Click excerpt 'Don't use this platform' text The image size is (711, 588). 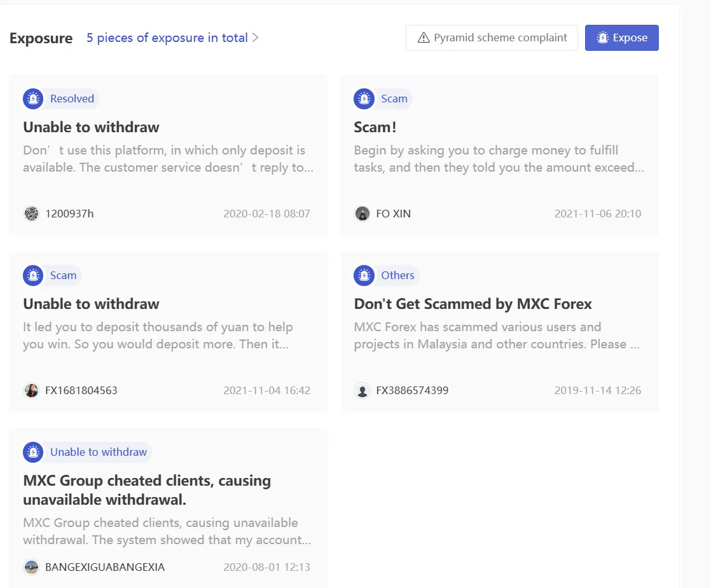pos(169,159)
